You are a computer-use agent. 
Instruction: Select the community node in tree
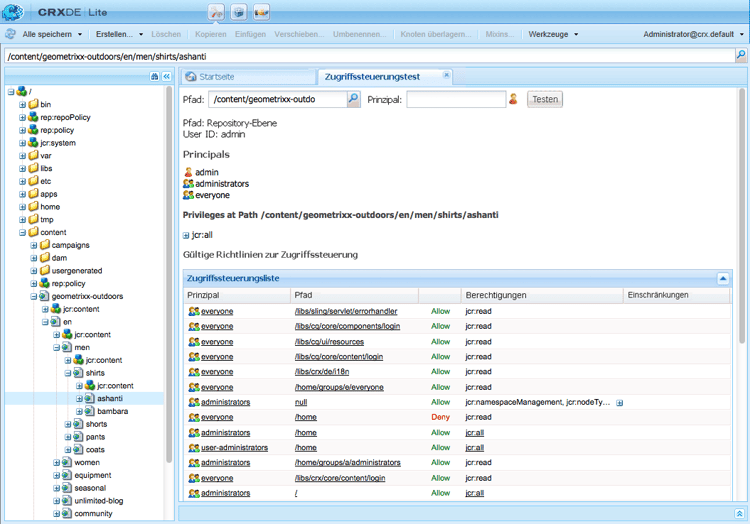tap(93, 513)
